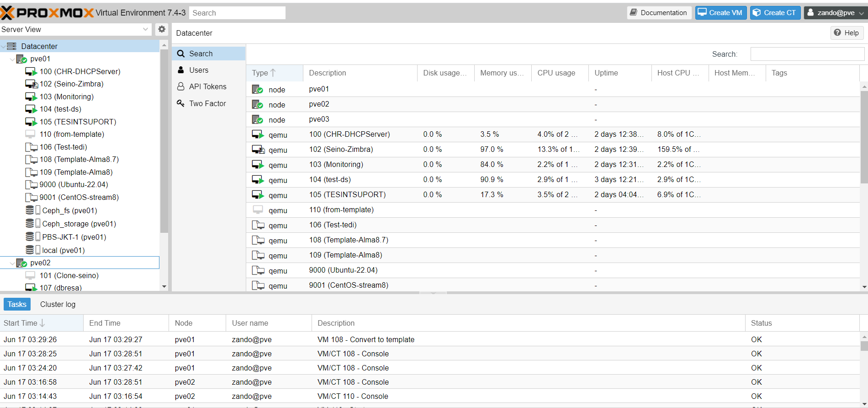Focus the top Search box in the header
Image resolution: width=868 pixels, height=408 pixels.
click(237, 13)
